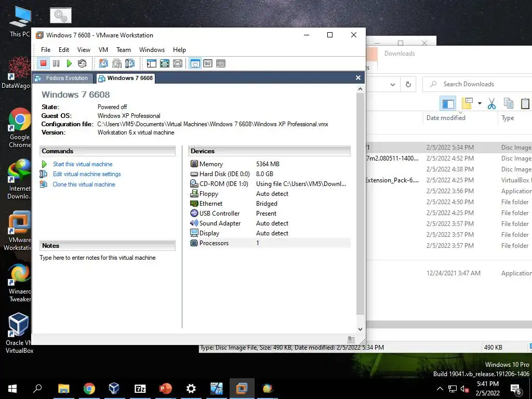Click the red Power Off toolbar button
532x399 pixels.
click(43, 63)
